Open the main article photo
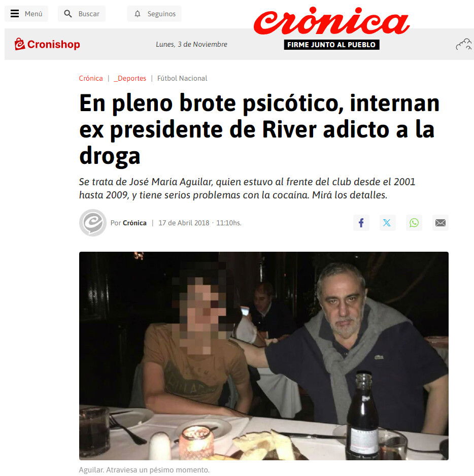The width and height of the screenshot is (474, 476). 263,356
